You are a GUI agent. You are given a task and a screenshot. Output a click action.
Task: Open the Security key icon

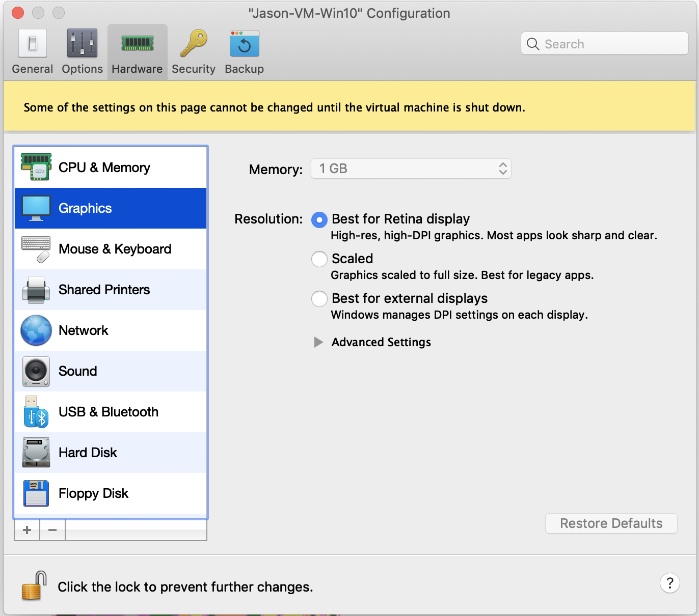tap(194, 43)
